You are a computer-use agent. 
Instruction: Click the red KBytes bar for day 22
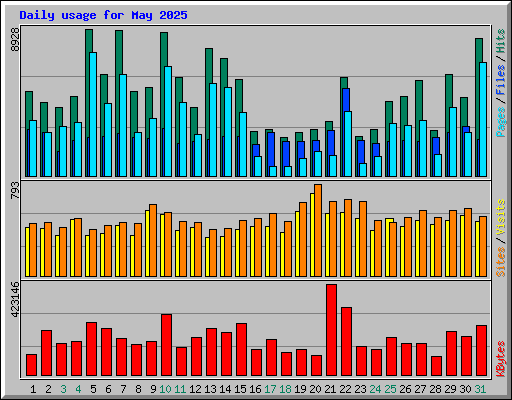point(346,342)
